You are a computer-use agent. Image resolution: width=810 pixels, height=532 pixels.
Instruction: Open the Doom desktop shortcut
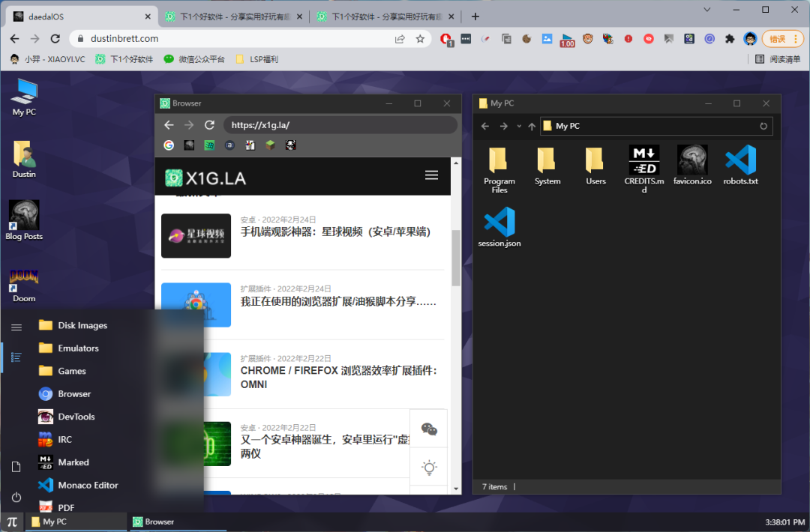24,282
